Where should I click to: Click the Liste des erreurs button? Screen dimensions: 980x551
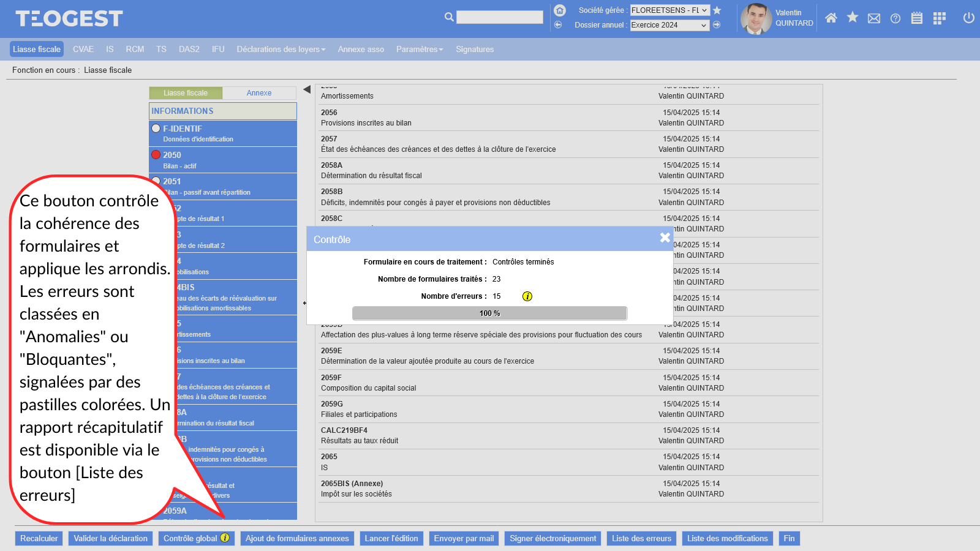pyautogui.click(x=641, y=539)
